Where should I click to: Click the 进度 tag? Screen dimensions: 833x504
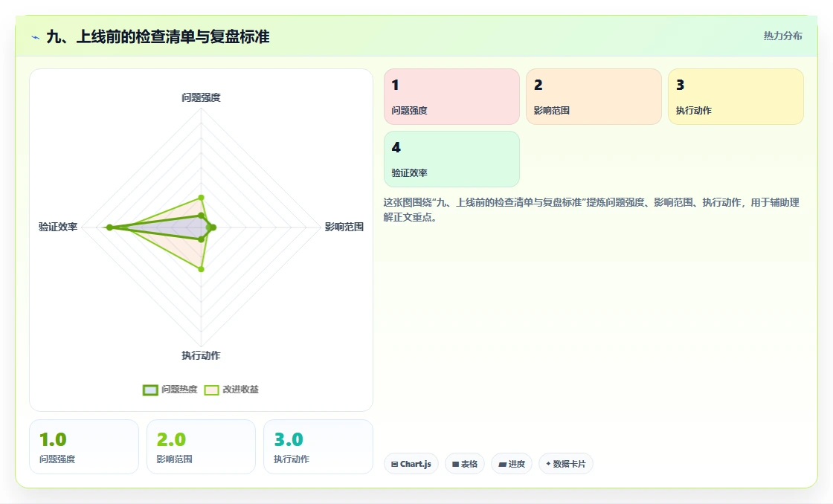tap(512, 464)
